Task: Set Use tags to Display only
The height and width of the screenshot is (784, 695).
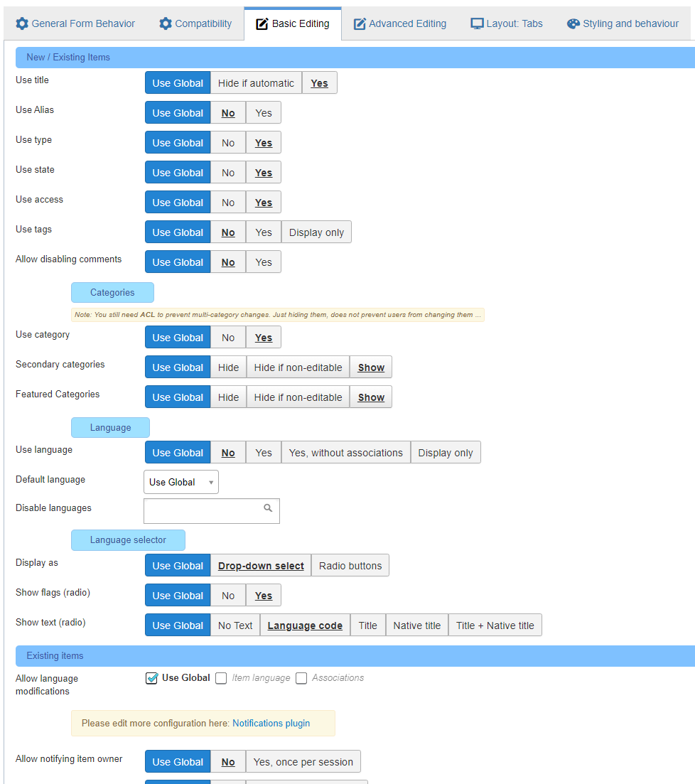Action: tap(316, 232)
